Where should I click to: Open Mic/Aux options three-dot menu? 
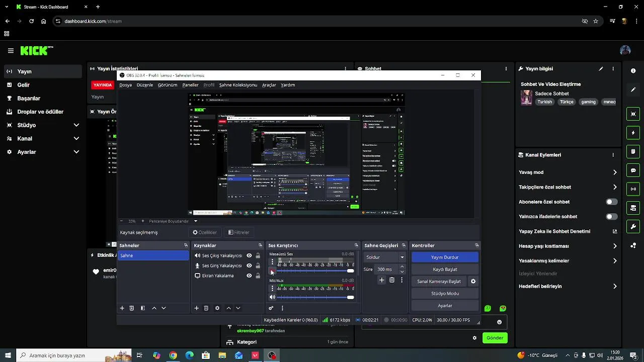tap(272, 288)
